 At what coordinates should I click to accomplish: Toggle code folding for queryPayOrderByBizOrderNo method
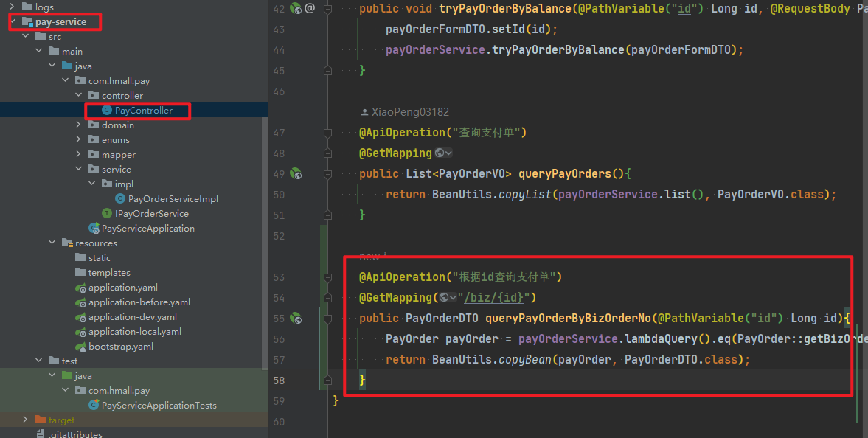pyautogui.click(x=327, y=319)
